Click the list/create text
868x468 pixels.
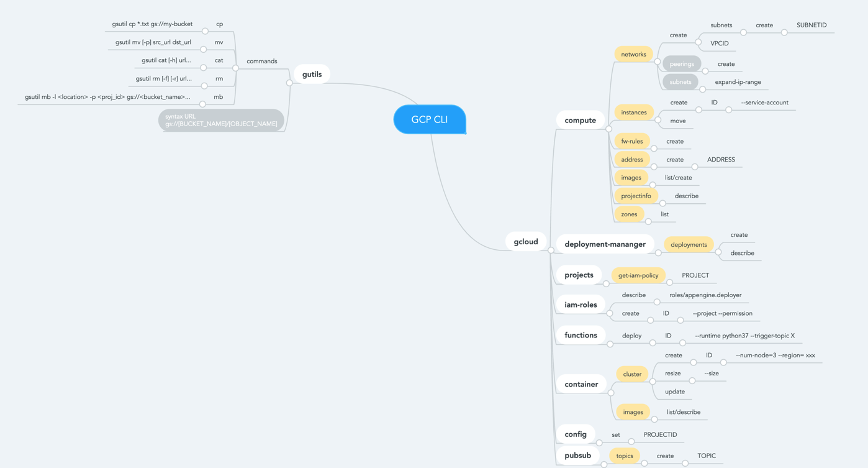click(678, 178)
